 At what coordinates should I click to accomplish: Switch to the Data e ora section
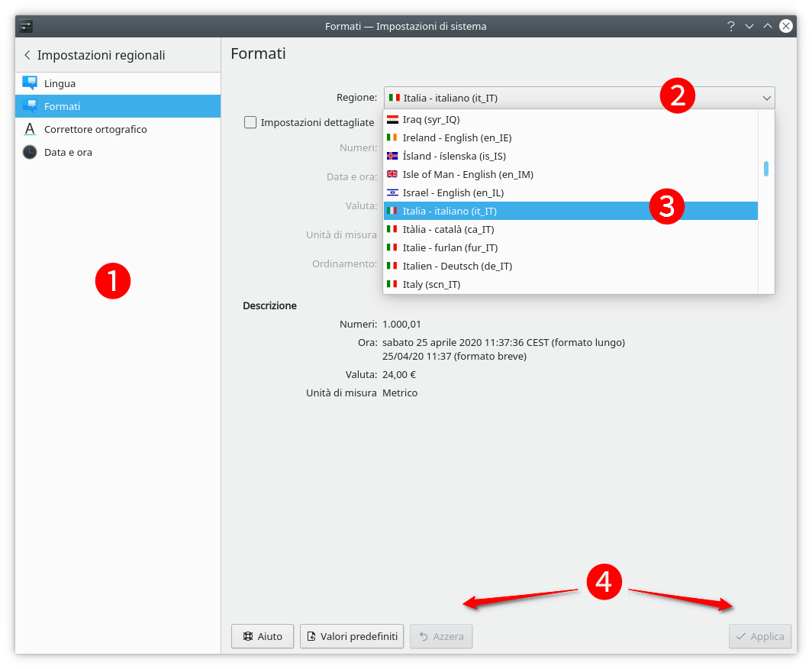68,152
